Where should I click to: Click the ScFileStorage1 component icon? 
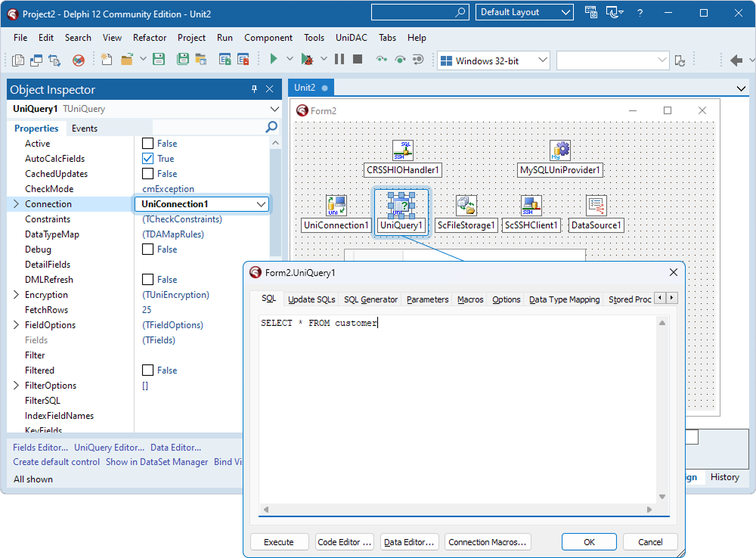466,206
